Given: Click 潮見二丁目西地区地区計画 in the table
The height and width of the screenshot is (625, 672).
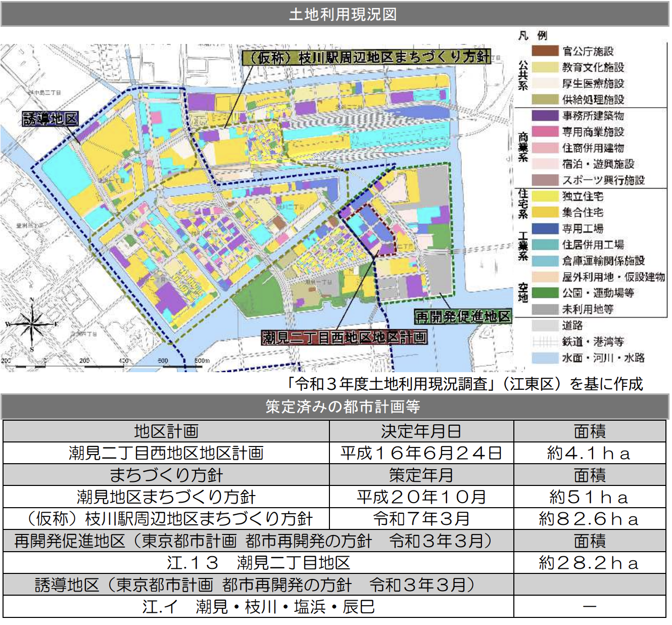Looking at the screenshot, I should click(166, 453).
